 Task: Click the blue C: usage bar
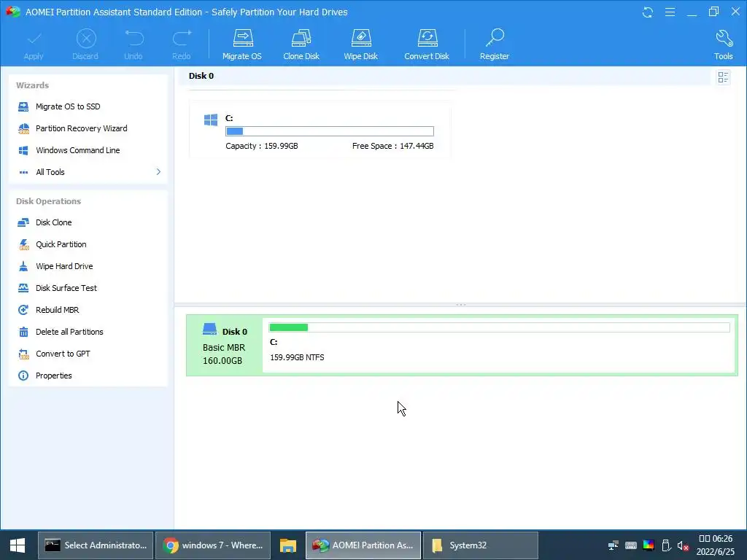point(330,131)
